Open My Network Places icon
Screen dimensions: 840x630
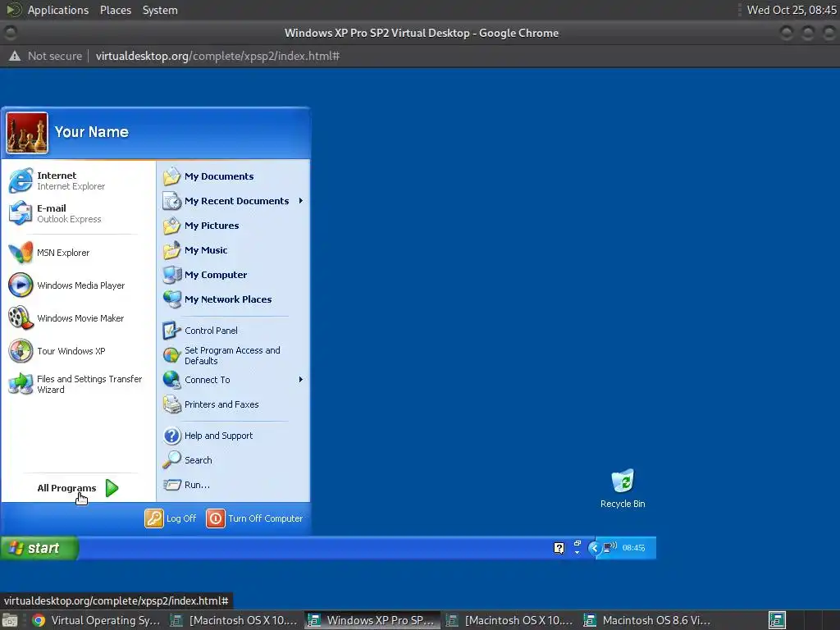tap(172, 299)
